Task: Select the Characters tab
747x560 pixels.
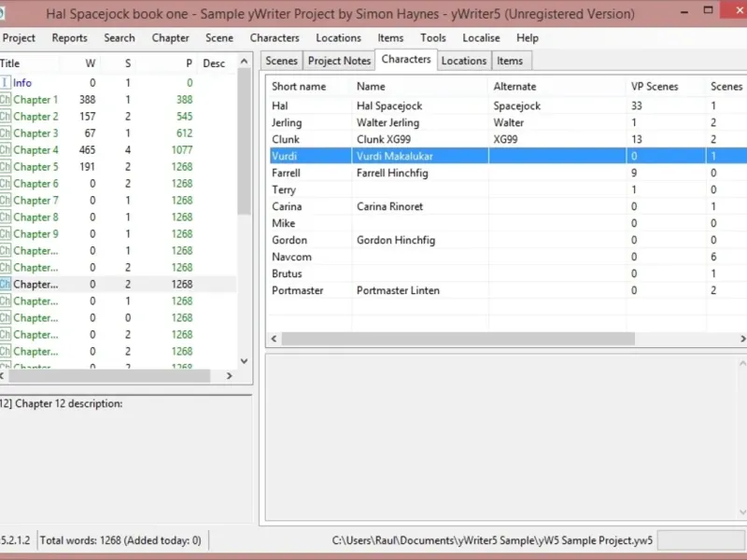Action: point(406,60)
